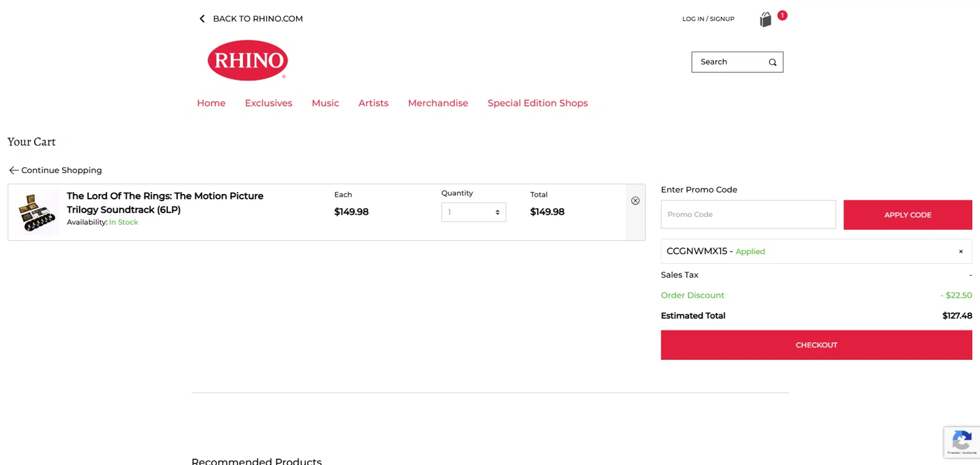Screen dimensions: 980x465
Task: Open Special Edition Shops menu
Action: pyautogui.click(x=538, y=103)
